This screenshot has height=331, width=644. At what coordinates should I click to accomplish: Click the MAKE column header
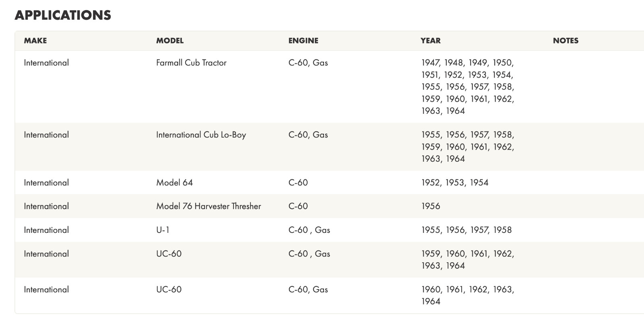pos(35,41)
